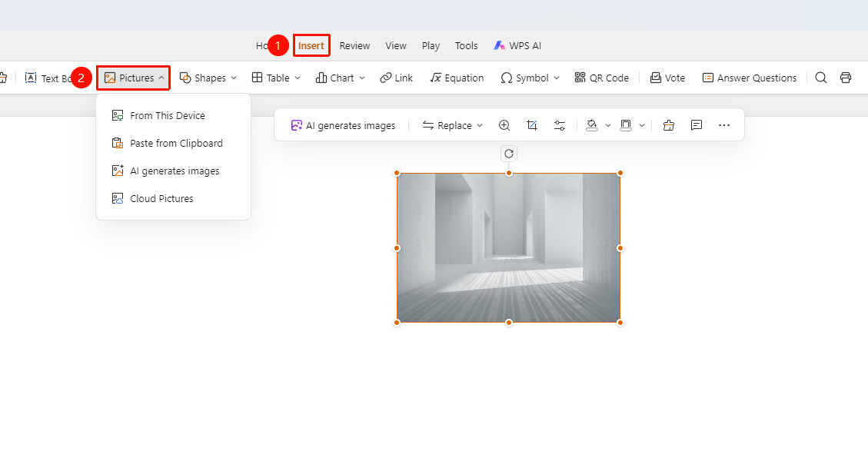Click the paint bucket fill icon
868x454 pixels.
tap(592, 125)
